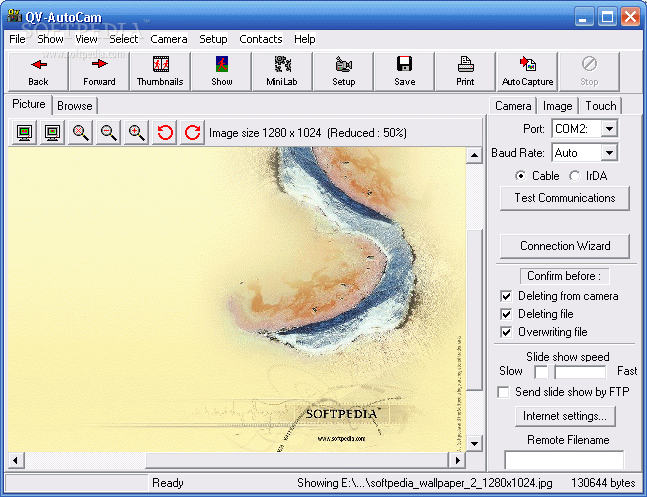Click the magnifier with red X icon
The image size is (647, 497).
coord(80,133)
